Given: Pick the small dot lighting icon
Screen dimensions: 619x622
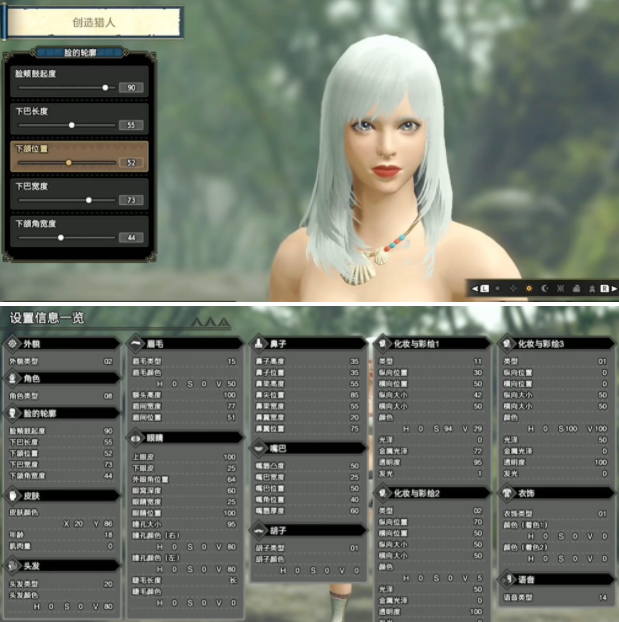Looking at the screenshot, I should (498, 288).
